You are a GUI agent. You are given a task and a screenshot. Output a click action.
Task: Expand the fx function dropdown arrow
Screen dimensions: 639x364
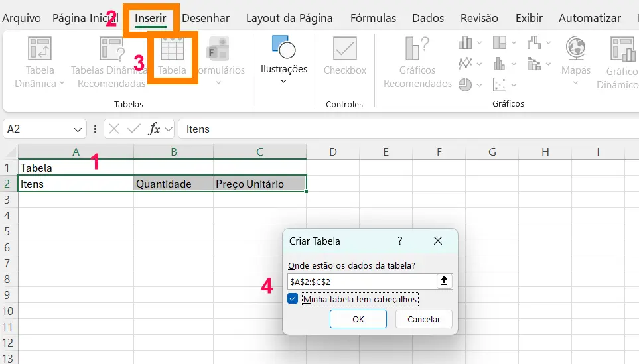click(x=169, y=129)
